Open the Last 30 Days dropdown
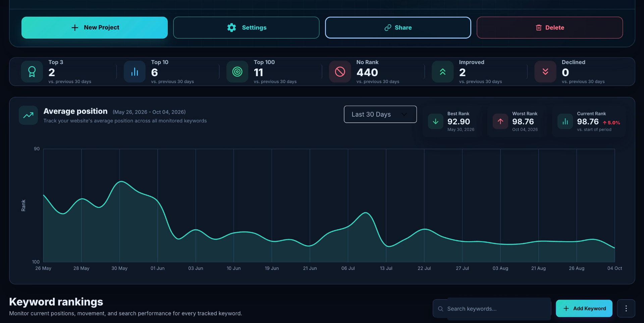The height and width of the screenshot is (323, 644). (380, 114)
